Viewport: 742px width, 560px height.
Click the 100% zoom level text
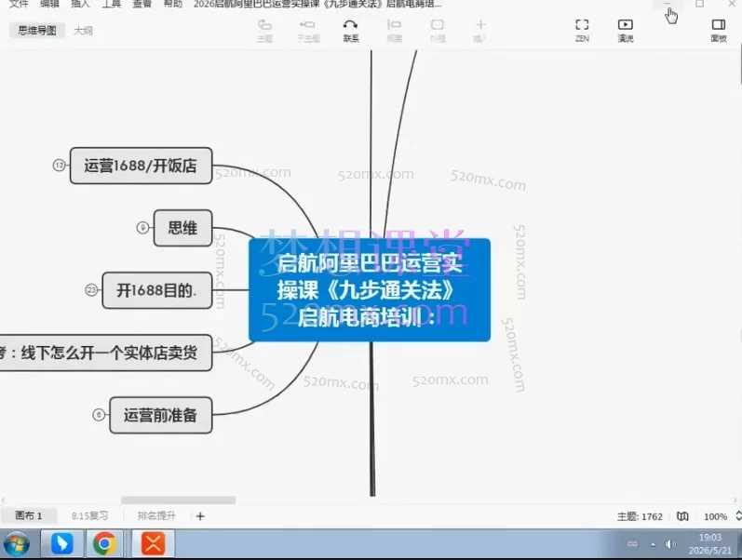[715, 516]
